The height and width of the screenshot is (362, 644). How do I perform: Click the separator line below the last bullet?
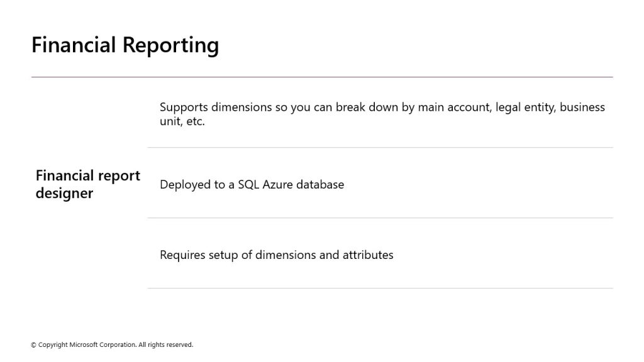pyautogui.click(x=380, y=288)
